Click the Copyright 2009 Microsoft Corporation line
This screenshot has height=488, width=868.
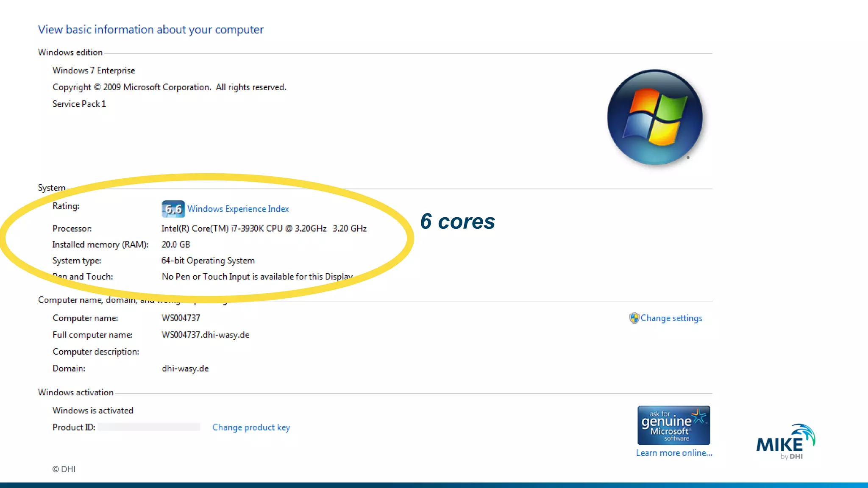tap(170, 87)
